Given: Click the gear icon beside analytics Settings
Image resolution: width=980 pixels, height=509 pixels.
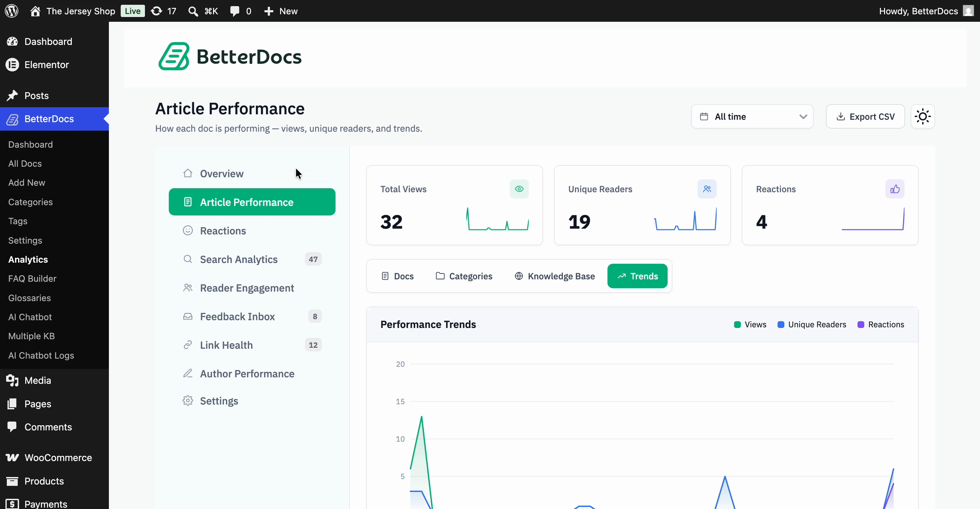Looking at the screenshot, I should click(187, 400).
